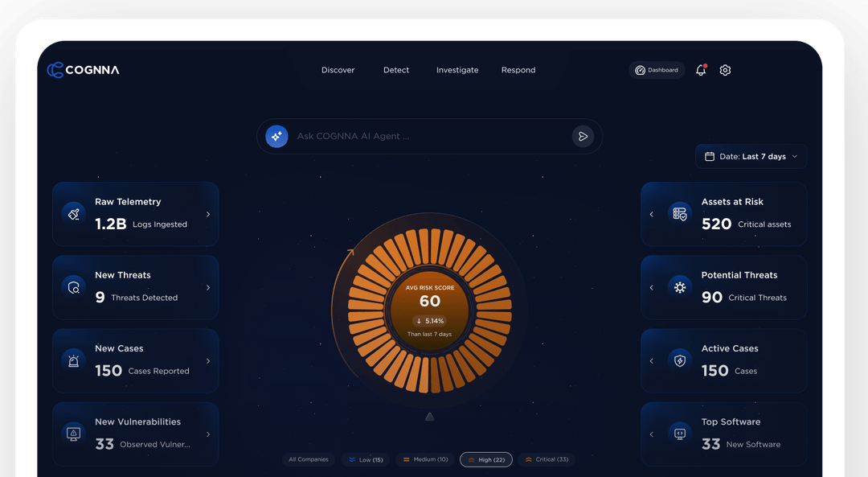This screenshot has width=868, height=477.
Task: Expand the New Cases card chevron
Action: tap(208, 360)
